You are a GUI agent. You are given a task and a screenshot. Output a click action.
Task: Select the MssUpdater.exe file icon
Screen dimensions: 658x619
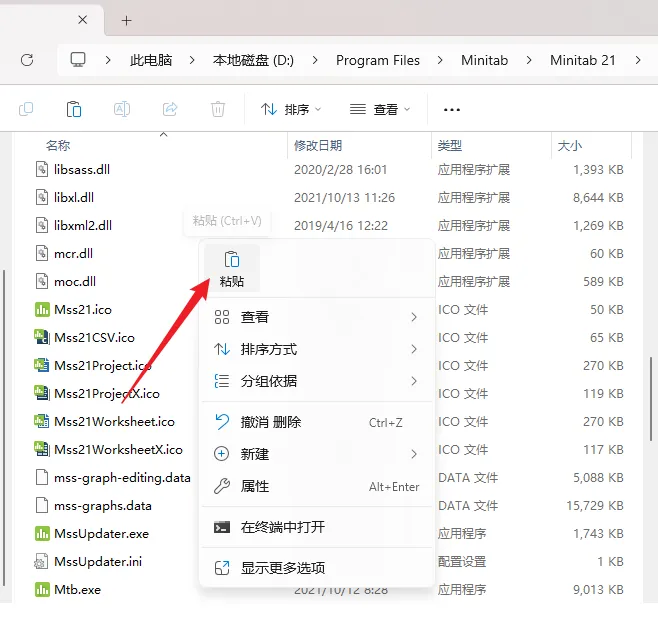[x=42, y=533]
